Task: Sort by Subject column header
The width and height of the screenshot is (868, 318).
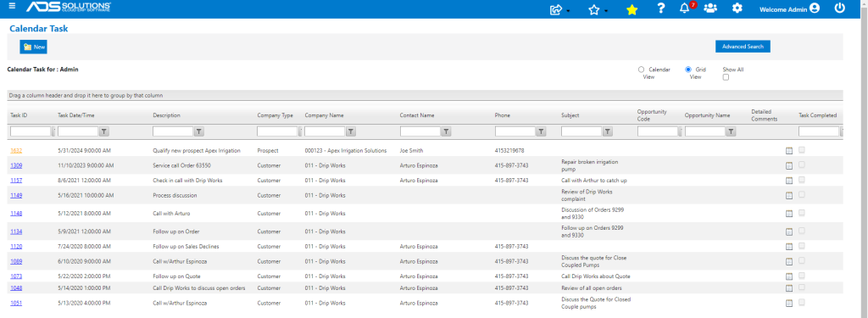Action: click(570, 115)
